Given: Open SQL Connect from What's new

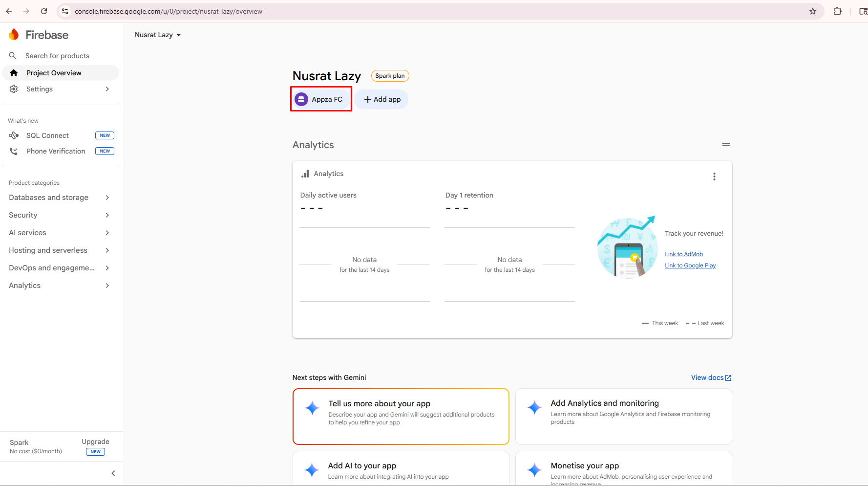Looking at the screenshot, I should tap(61, 135).
